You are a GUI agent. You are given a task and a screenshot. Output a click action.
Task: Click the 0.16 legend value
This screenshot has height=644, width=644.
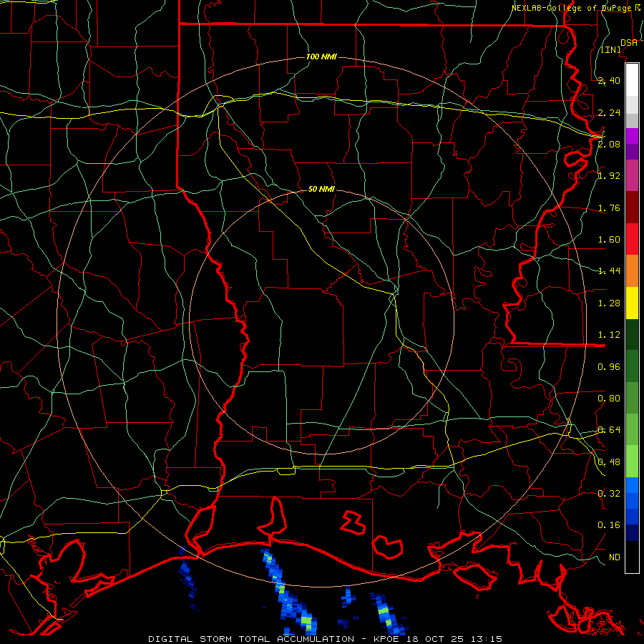609,525
